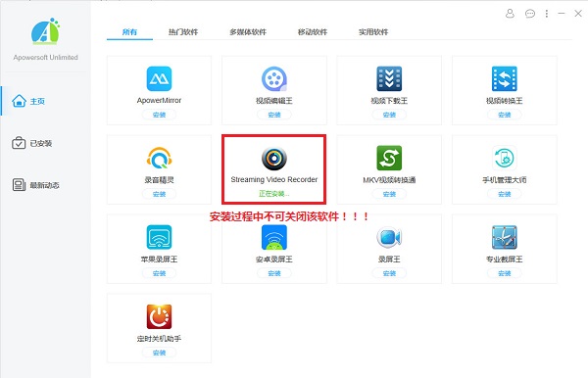Click the ApowerMirror name label
The image size is (588, 378).
[x=159, y=101]
